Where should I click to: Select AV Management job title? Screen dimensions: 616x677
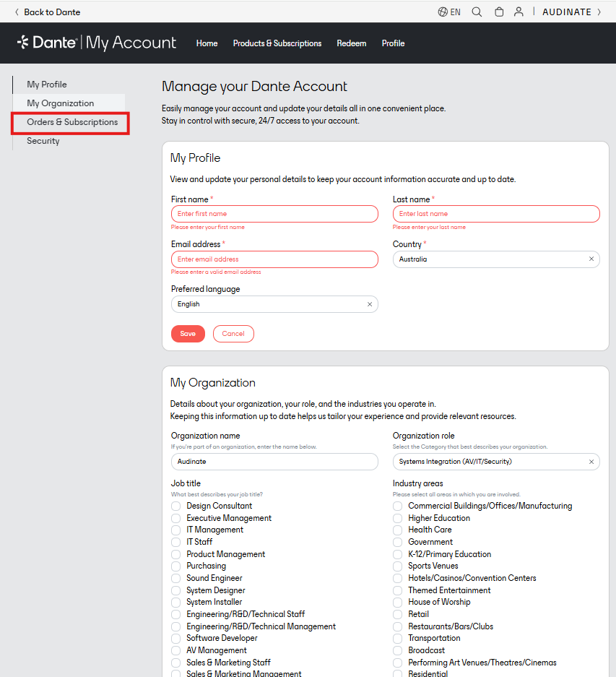pos(175,650)
